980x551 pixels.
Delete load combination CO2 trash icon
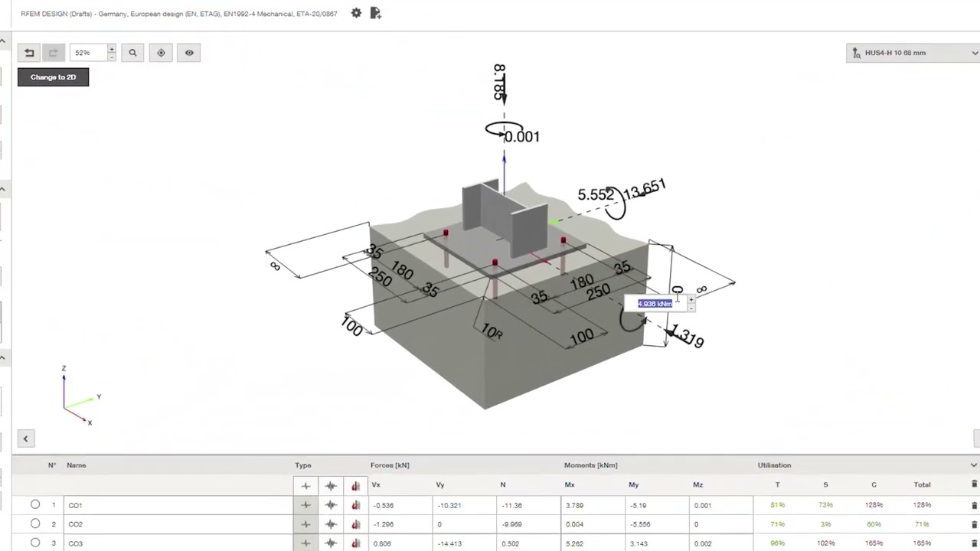coord(974,524)
